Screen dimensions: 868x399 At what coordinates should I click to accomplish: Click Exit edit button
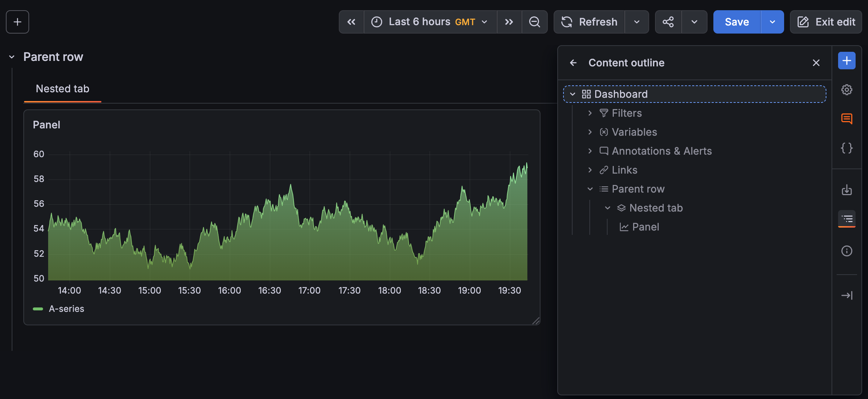click(x=826, y=22)
